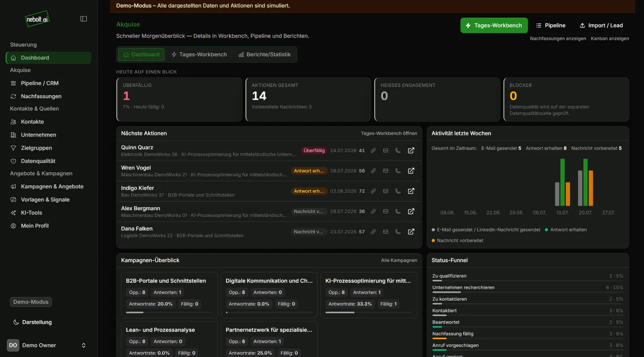Click Kanban anzeigen link
This screenshot has width=644, height=357.
pyautogui.click(x=610, y=39)
